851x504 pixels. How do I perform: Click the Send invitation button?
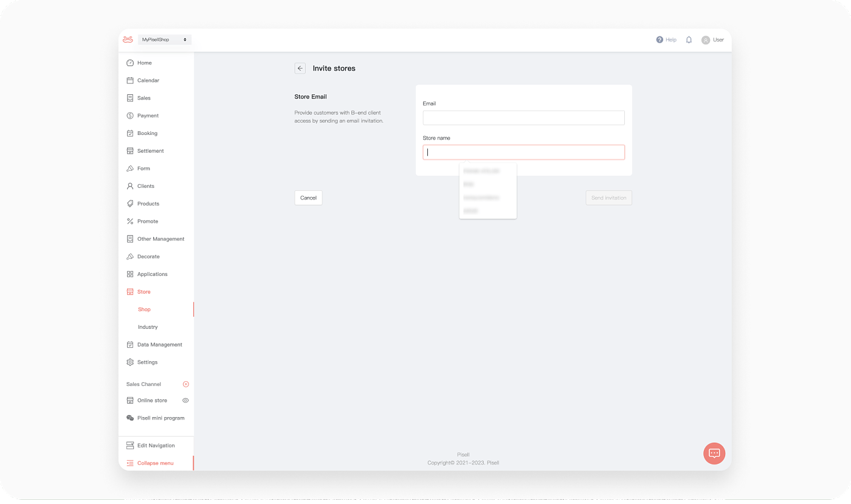tap(608, 198)
